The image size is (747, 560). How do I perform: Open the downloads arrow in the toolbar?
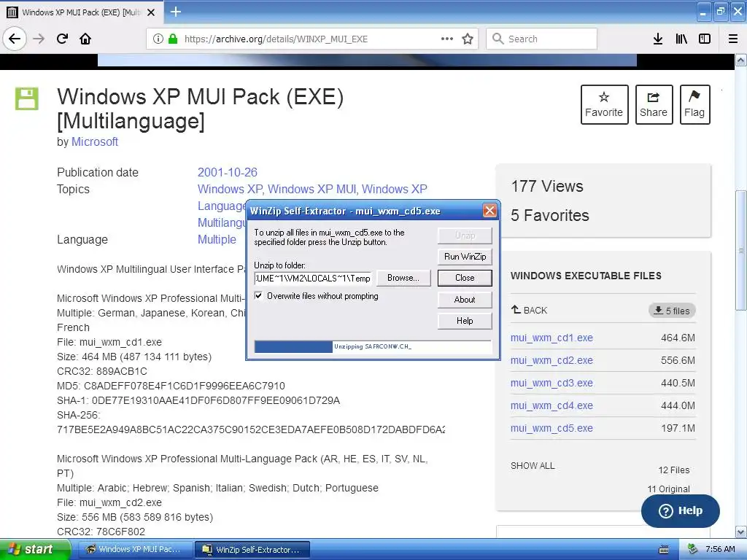coord(657,39)
